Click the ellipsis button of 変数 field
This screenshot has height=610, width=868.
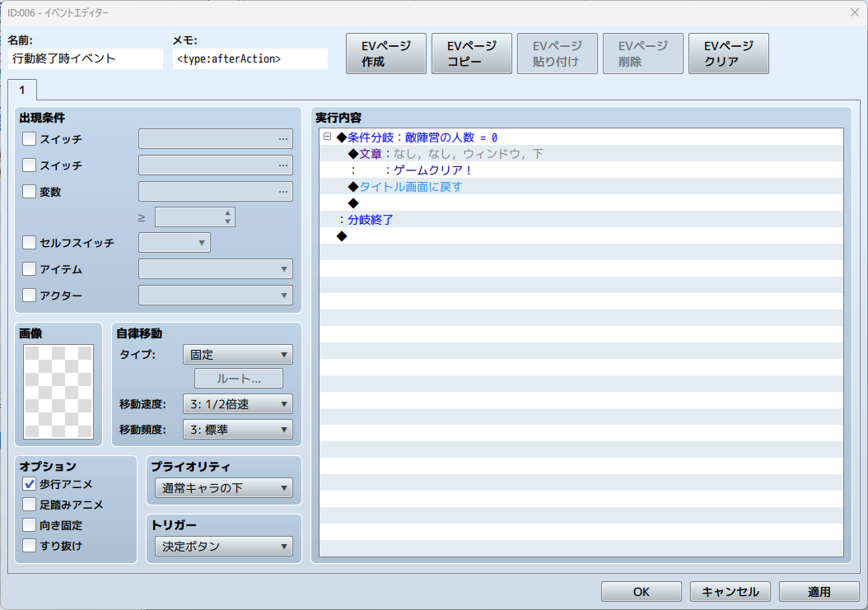tap(283, 192)
